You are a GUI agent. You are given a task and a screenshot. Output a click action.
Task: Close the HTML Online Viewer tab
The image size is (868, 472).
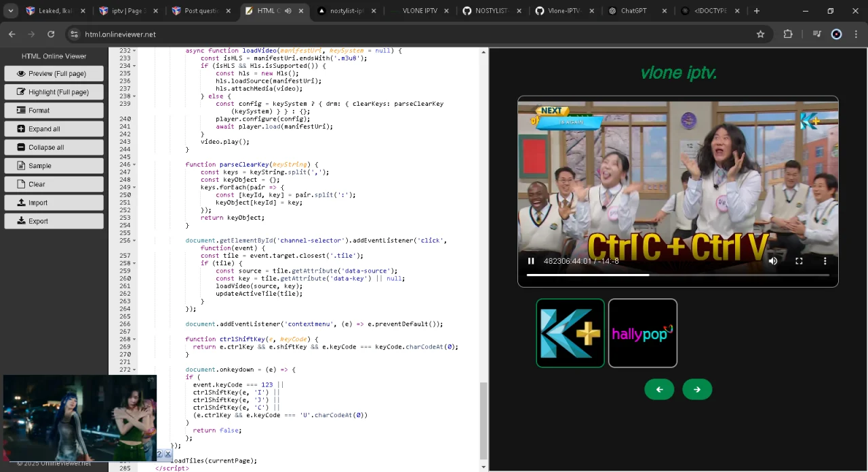pos(301,11)
